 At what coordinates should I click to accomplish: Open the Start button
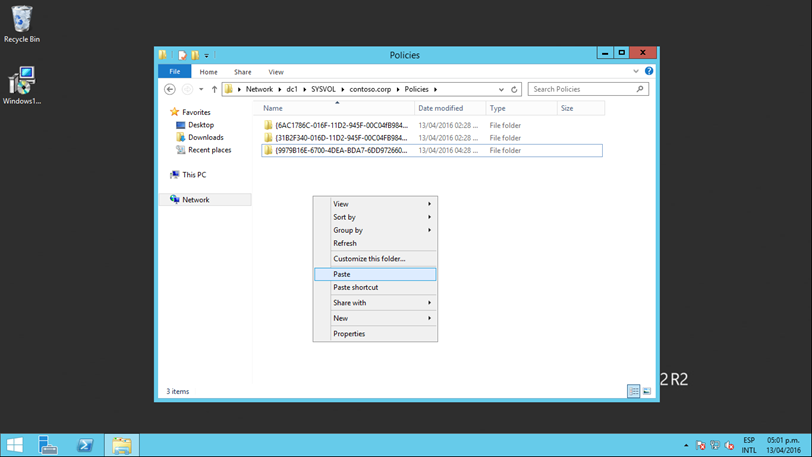pyautogui.click(x=14, y=445)
